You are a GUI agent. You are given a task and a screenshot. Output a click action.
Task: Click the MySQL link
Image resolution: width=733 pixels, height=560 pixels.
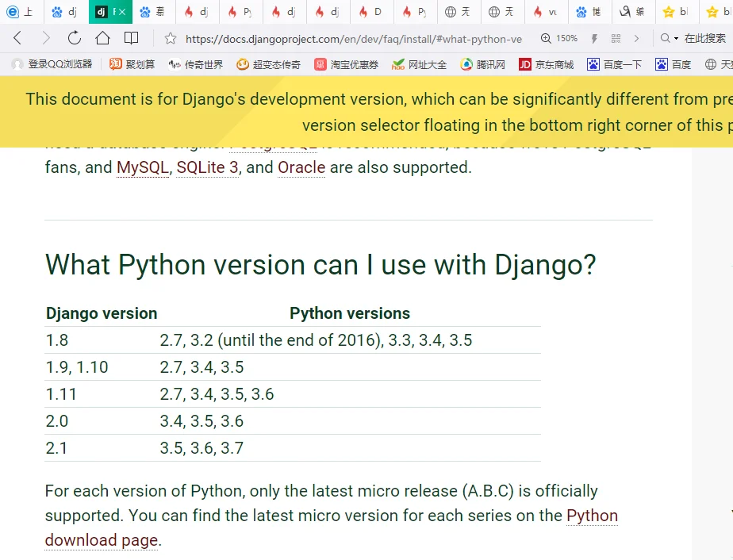pyautogui.click(x=143, y=167)
